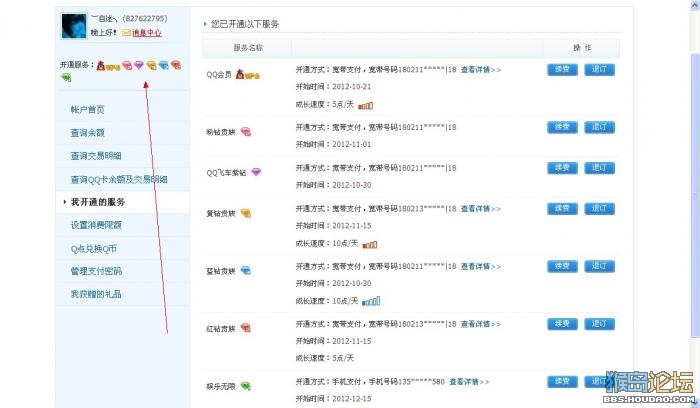Viewport: 700px width, 408px height.
Task: Click the 黄钻贵族 growth speed bar icon
Action: [x=370, y=245]
